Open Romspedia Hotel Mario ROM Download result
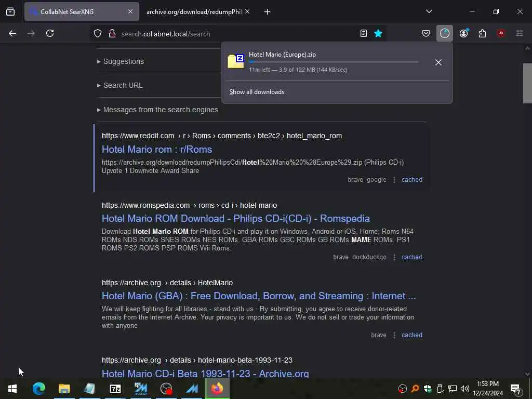 coord(236,219)
